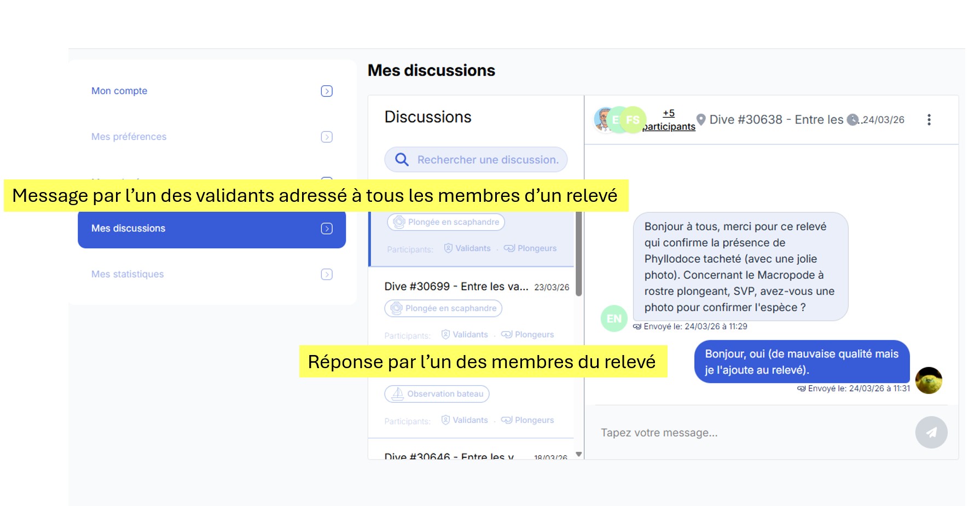This screenshot has width=980, height=506.
Task: Open the Mes discussions menu item
Action: [211, 229]
